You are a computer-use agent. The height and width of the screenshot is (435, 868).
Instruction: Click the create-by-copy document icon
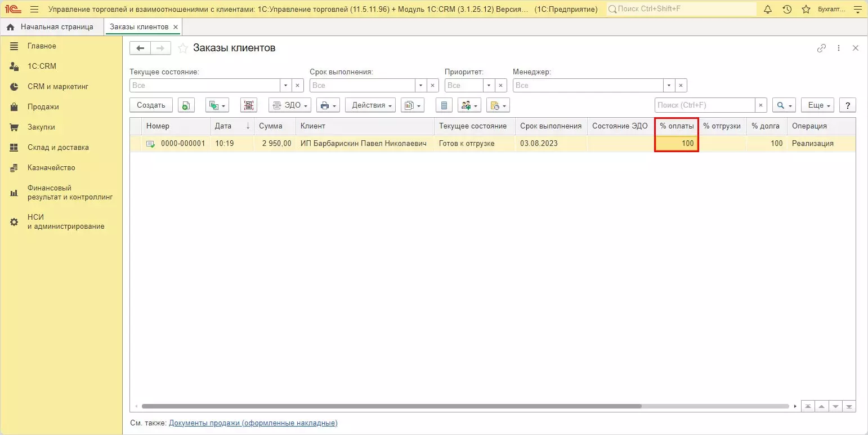(x=186, y=105)
